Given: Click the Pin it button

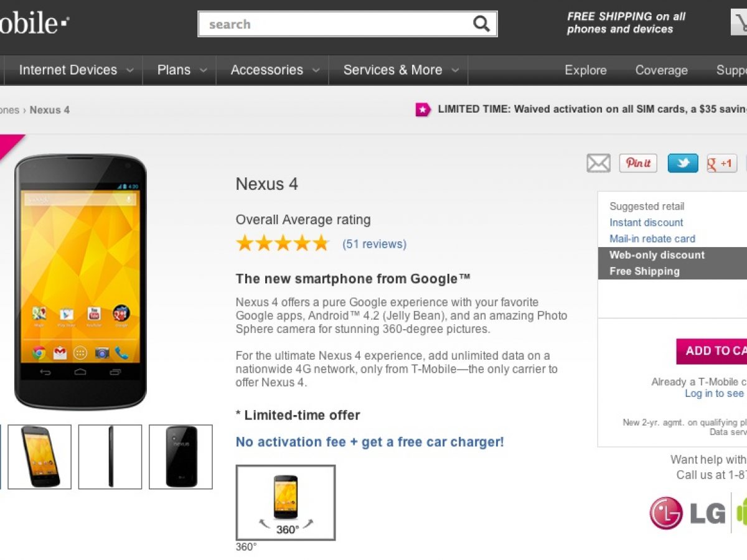Looking at the screenshot, I should (x=638, y=164).
